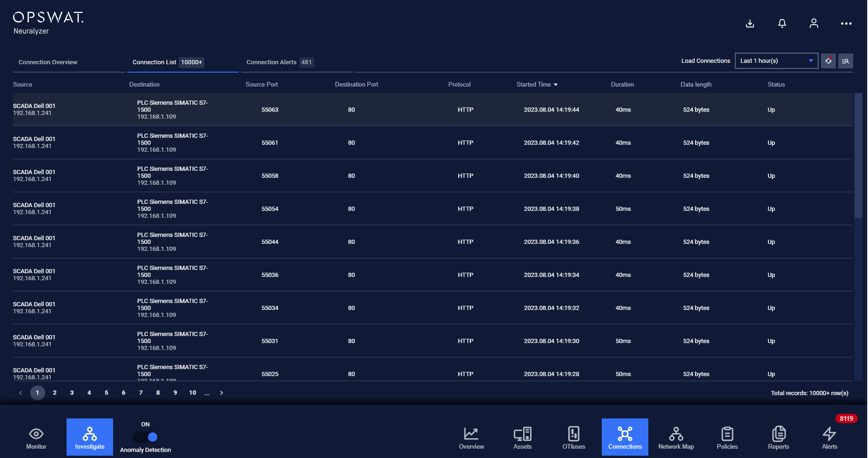Click the Data length column header

(x=696, y=84)
